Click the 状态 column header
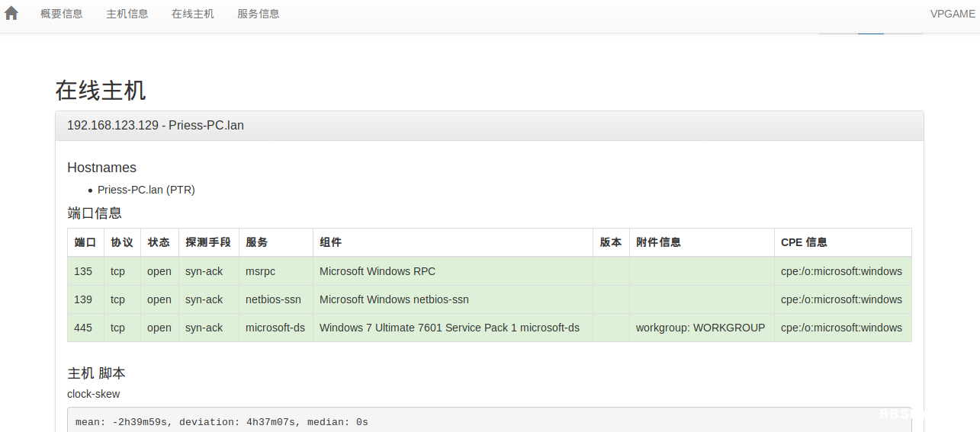 coord(159,242)
